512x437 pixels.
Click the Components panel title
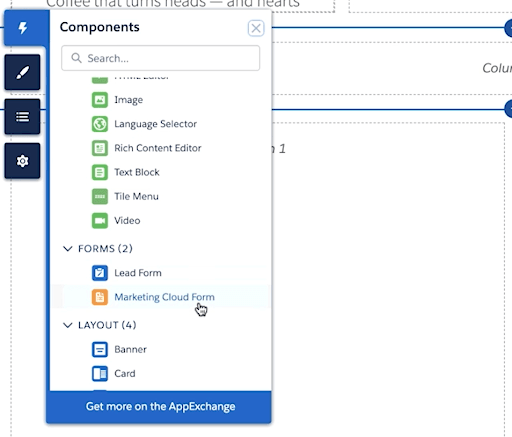coord(100,27)
